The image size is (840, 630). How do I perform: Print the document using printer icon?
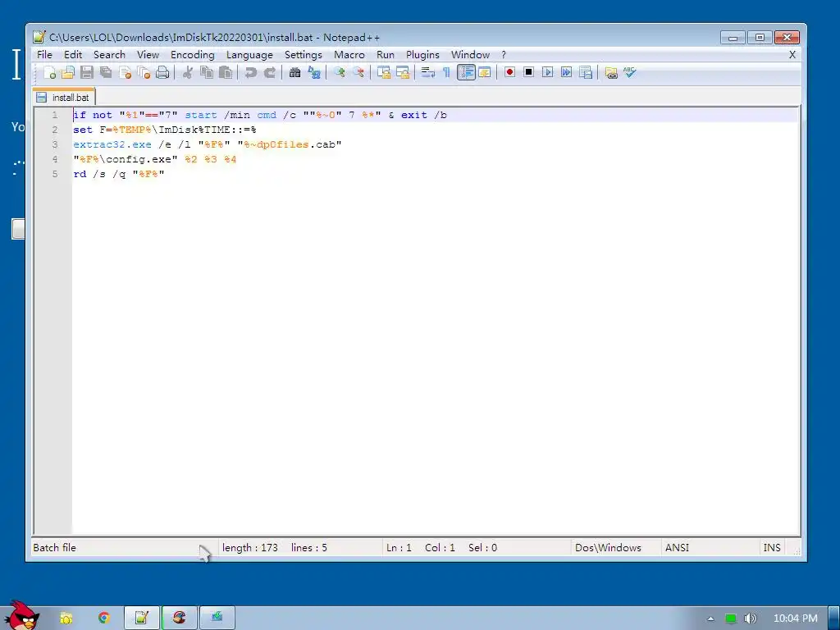(x=162, y=72)
